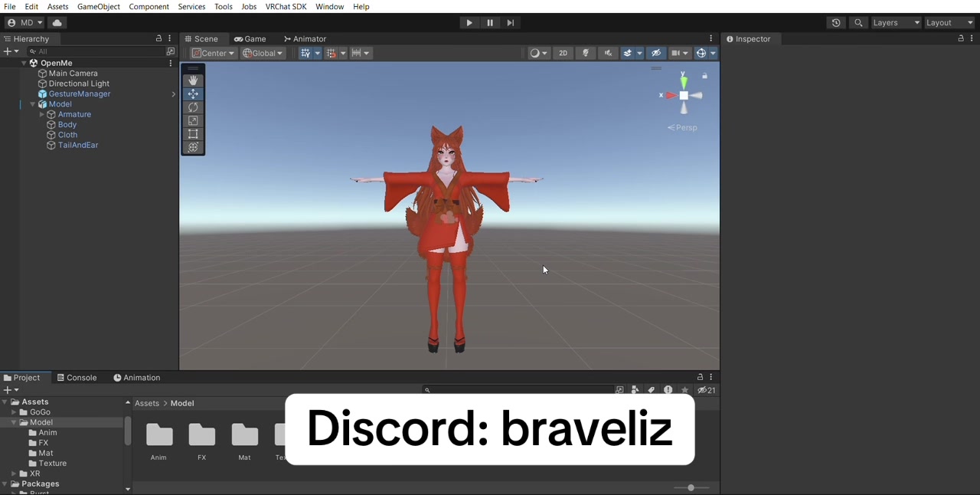Lock the Hierarchy panel
The height and width of the screenshot is (495, 980).
pyautogui.click(x=159, y=38)
